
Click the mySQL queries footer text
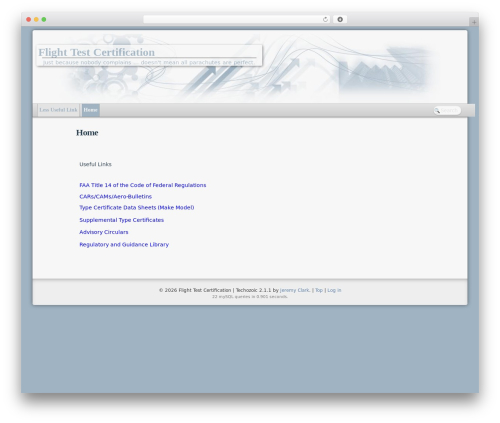(x=250, y=296)
